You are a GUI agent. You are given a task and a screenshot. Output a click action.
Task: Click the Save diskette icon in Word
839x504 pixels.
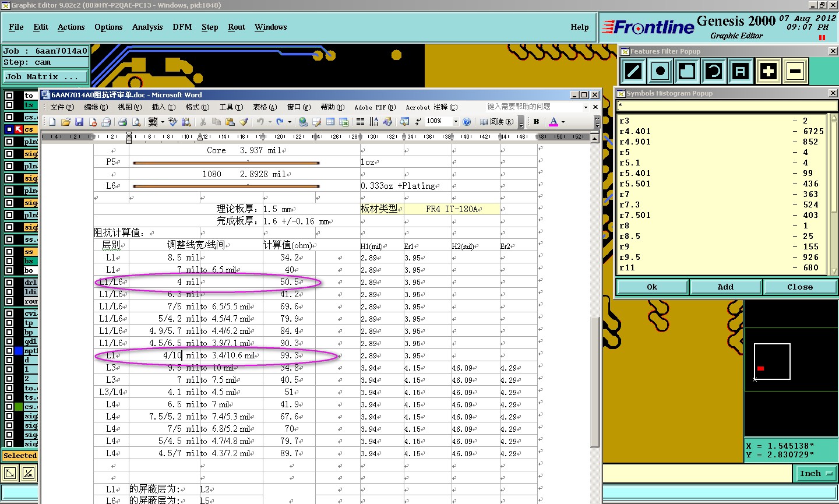[x=79, y=122]
